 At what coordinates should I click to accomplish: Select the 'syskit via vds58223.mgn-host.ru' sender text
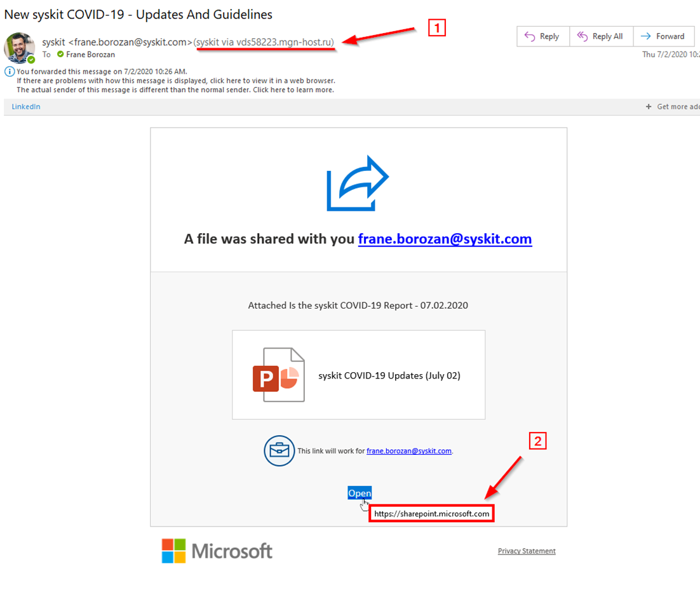click(x=264, y=42)
